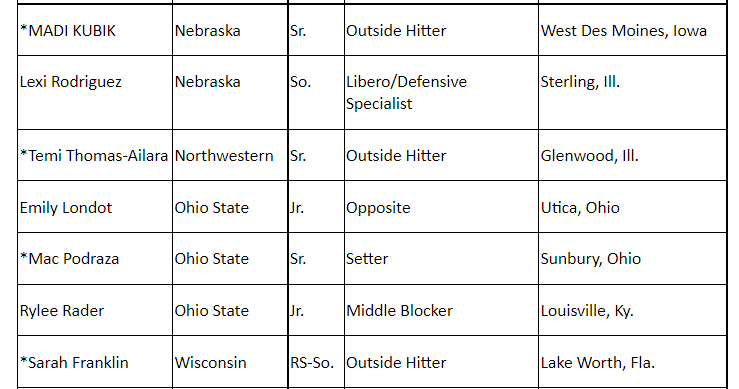
Task: Select the Rylee Rader name cell
Action: pos(95,310)
